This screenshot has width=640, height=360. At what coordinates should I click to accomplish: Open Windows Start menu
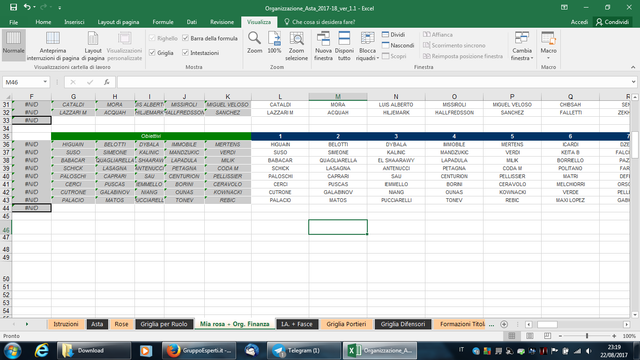[13, 351]
